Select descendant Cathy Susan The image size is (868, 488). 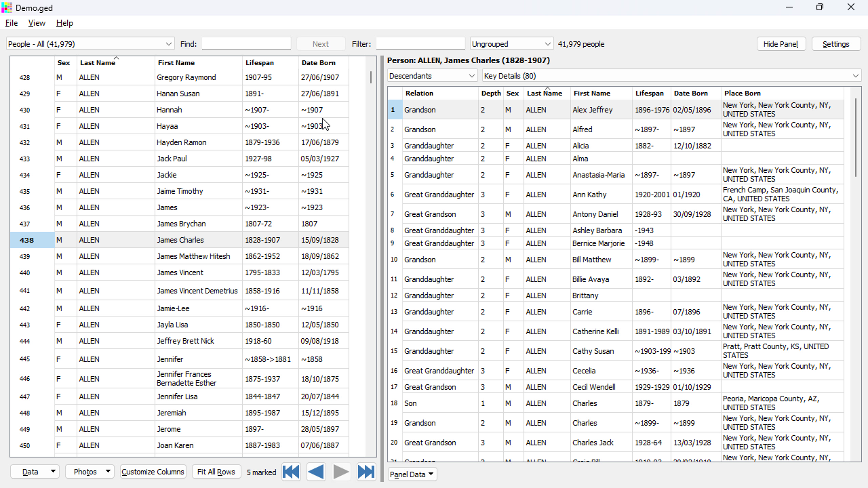pos(616,351)
